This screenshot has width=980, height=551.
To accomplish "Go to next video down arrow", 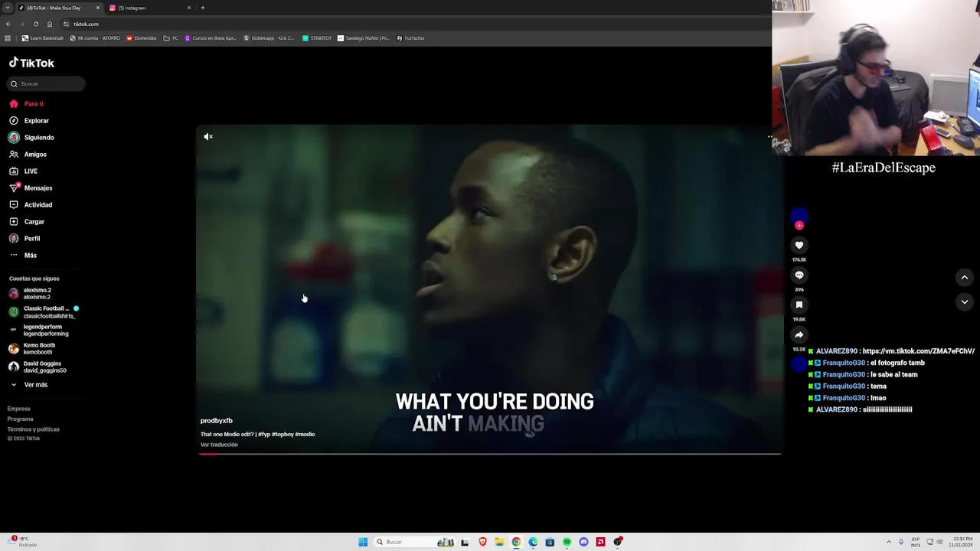I will (x=965, y=302).
